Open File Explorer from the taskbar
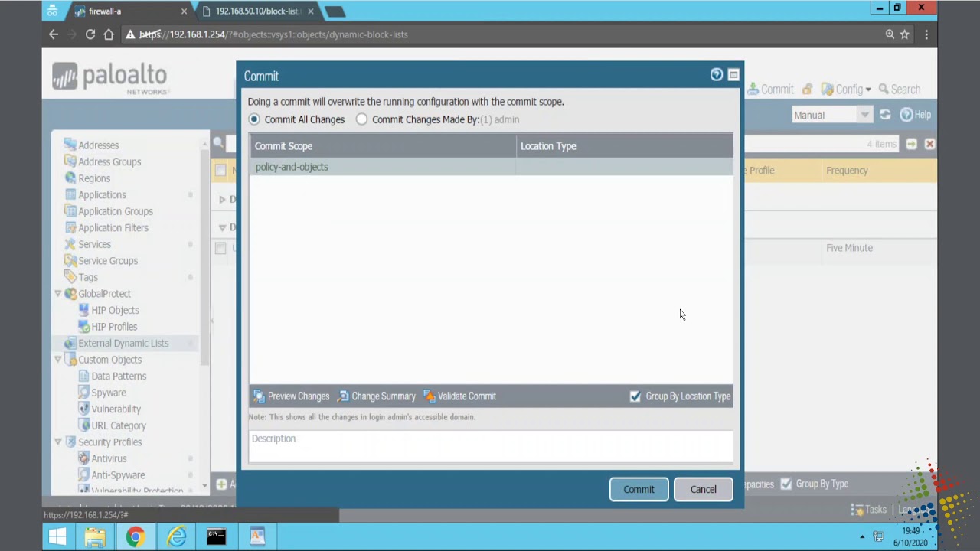980x551 pixels. [x=95, y=536]
